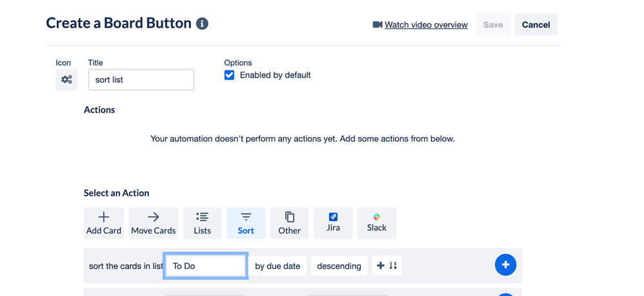Click the plus sort criteria icon button

[387, 266]
